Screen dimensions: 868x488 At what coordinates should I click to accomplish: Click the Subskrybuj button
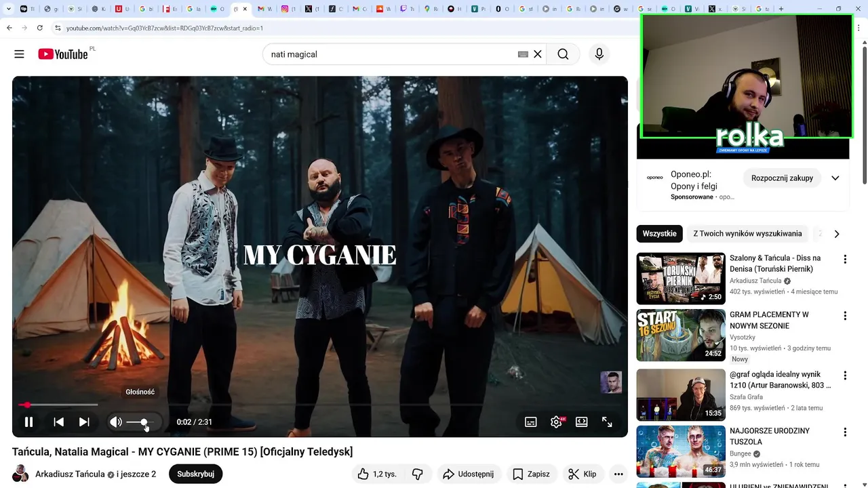coord(195,474)
